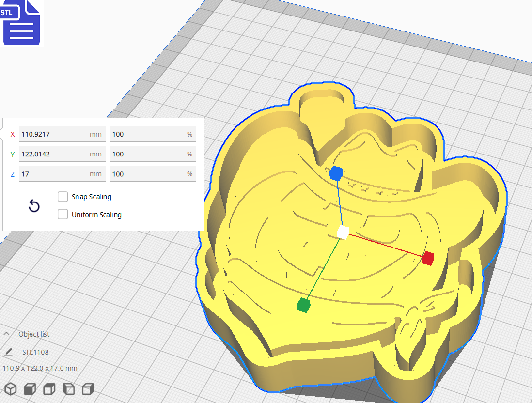This screenshot has width=532, height=403.
Task: Enable Uniform Scaling
Action: (x=63, y=214)
